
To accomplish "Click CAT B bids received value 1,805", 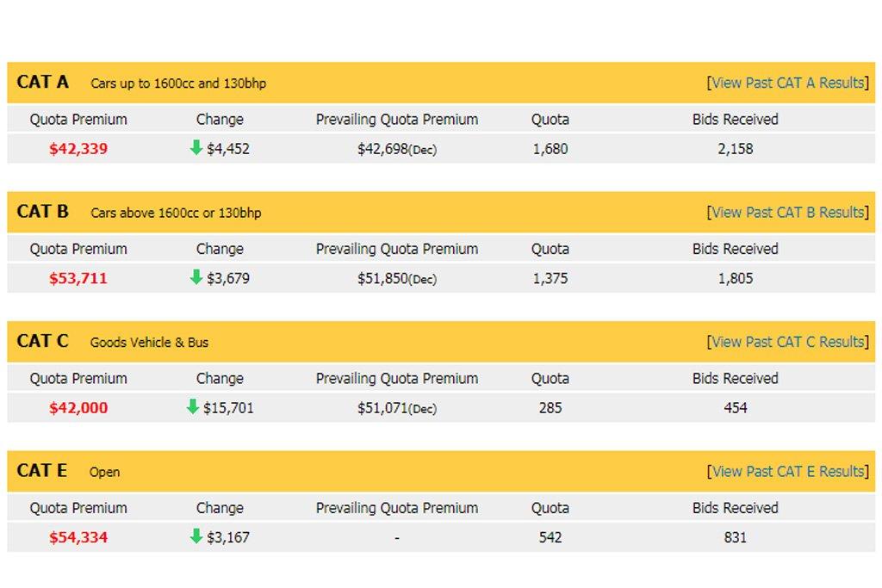I will [x=735, y=278].
